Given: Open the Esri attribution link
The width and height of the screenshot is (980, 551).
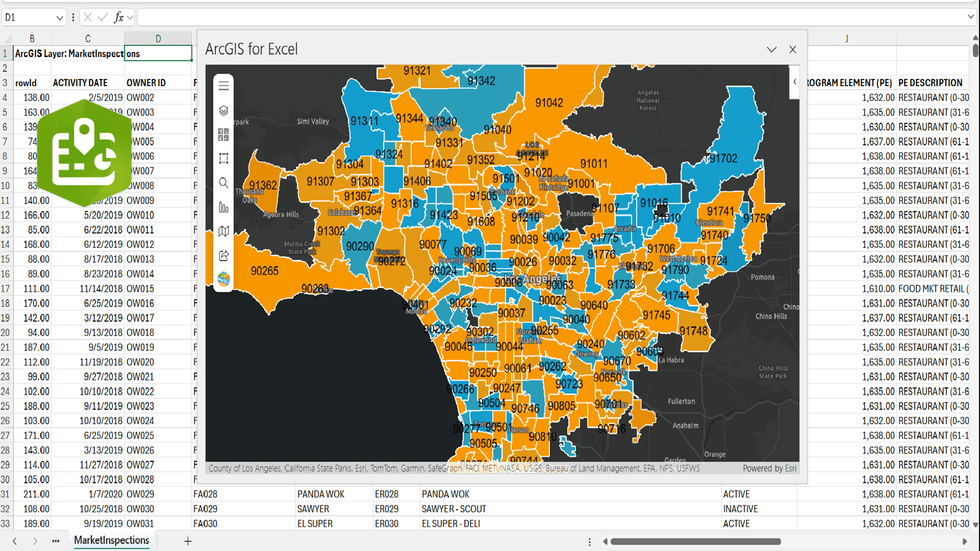Looking at the screenshot, I should point(790,468).
